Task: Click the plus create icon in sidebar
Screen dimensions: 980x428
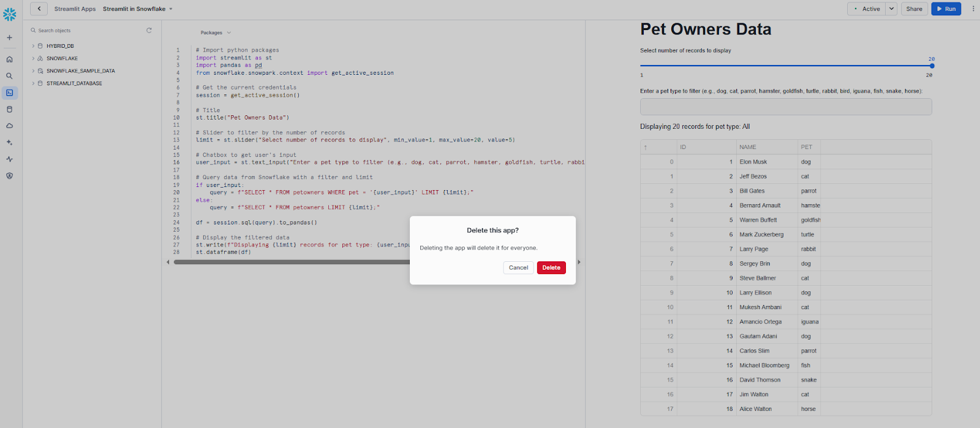Action: (9, 38)
